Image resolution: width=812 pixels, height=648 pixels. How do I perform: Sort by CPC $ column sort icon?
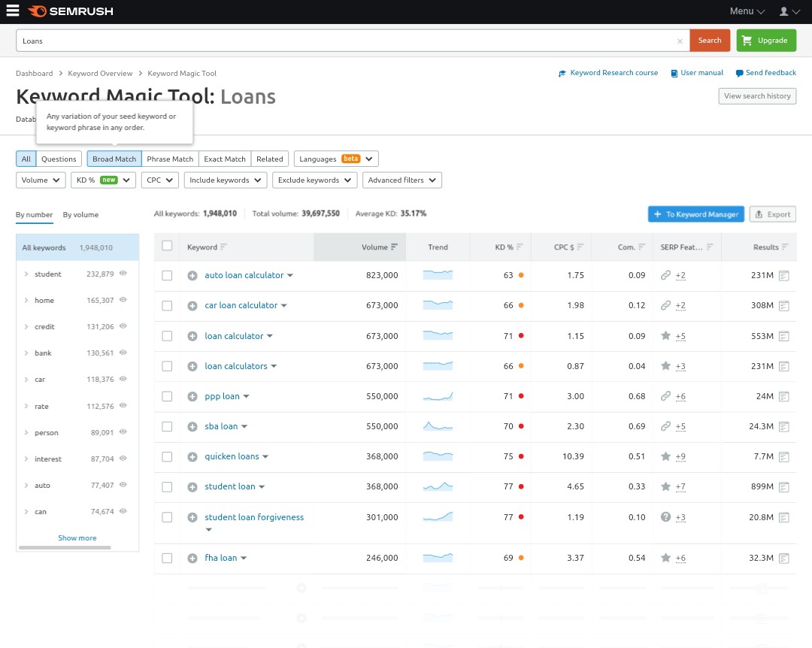580,247
